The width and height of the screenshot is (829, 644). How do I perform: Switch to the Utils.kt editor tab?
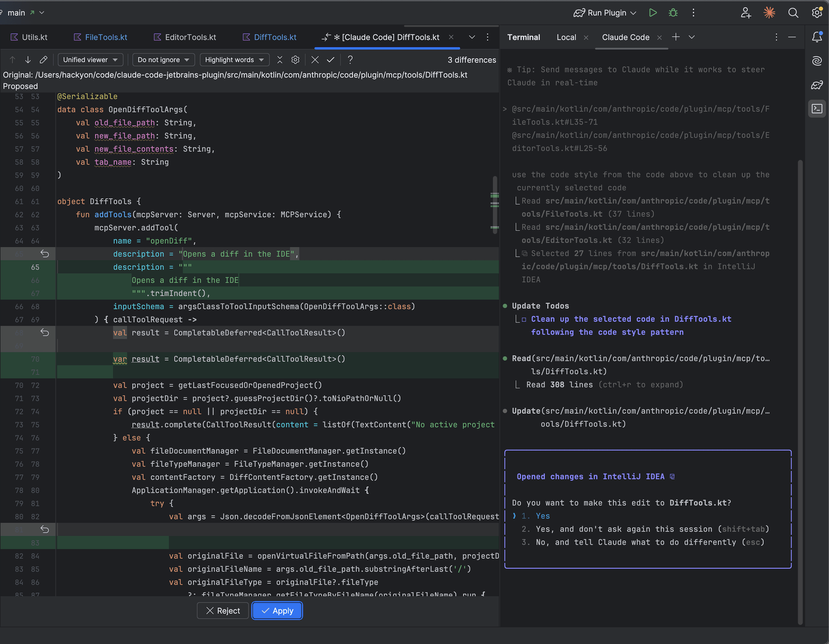coord(29,37)
